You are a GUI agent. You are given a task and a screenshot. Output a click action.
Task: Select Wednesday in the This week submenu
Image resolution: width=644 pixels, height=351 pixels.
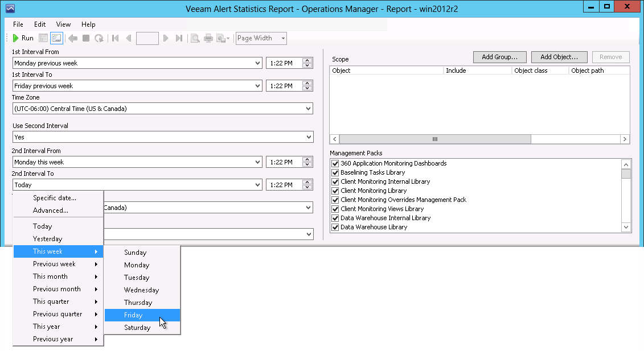coord(142,290)
